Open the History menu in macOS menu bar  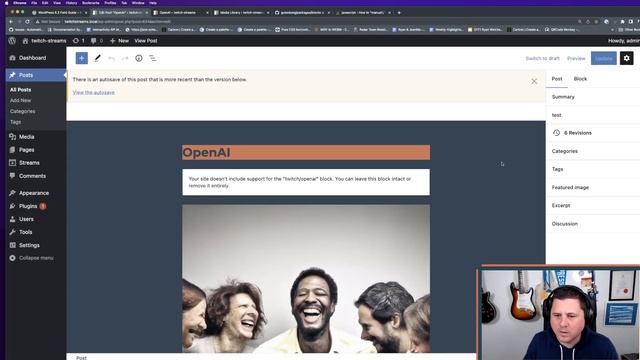(71, 3)
